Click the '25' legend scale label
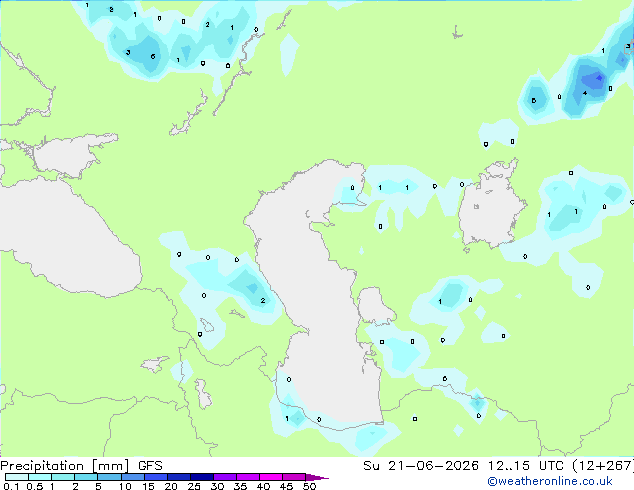Image resolution: width=634 pixels, height=490 pixels. [x=194, y=486]
